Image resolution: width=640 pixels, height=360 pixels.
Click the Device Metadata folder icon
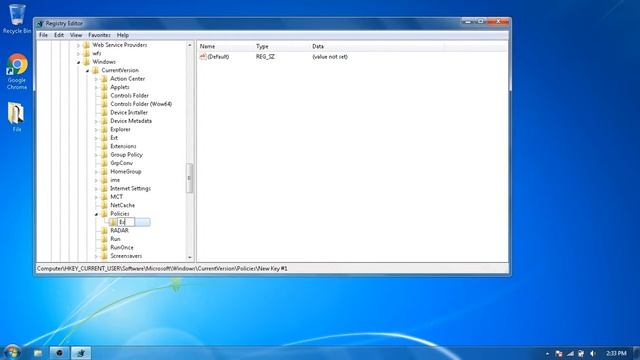click(x=104, y=121)
